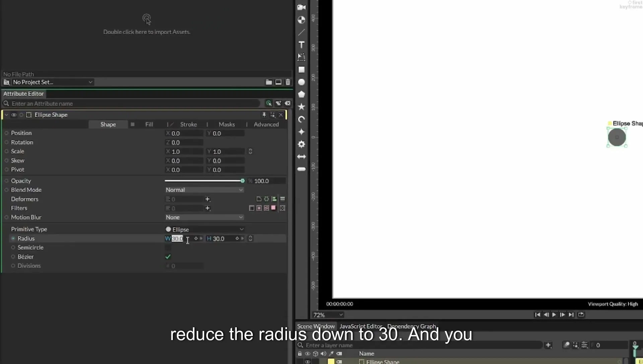
Task: Click the delete trash icon in Assets panel
Action: click(x=288, y=82)
